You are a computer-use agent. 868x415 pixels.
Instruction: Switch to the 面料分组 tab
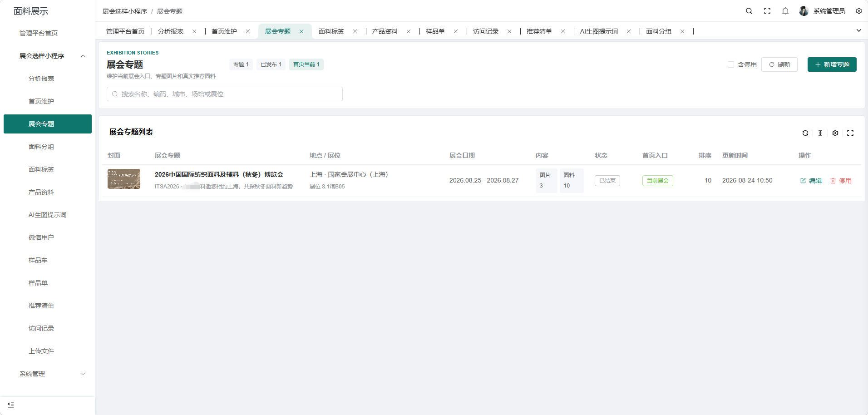coord(659,31)
